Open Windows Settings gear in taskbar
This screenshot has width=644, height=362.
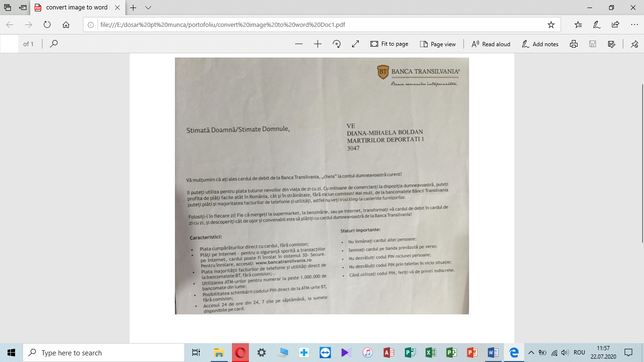point(262,353)
